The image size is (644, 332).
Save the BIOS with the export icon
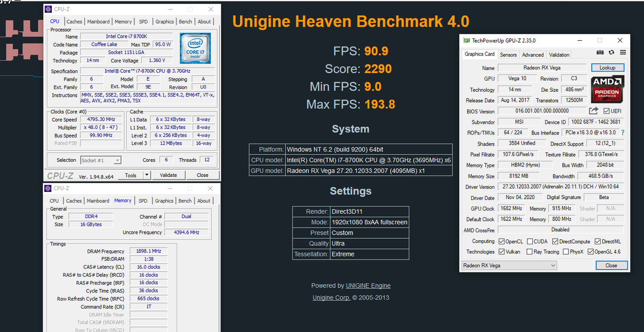pos(594,111)
